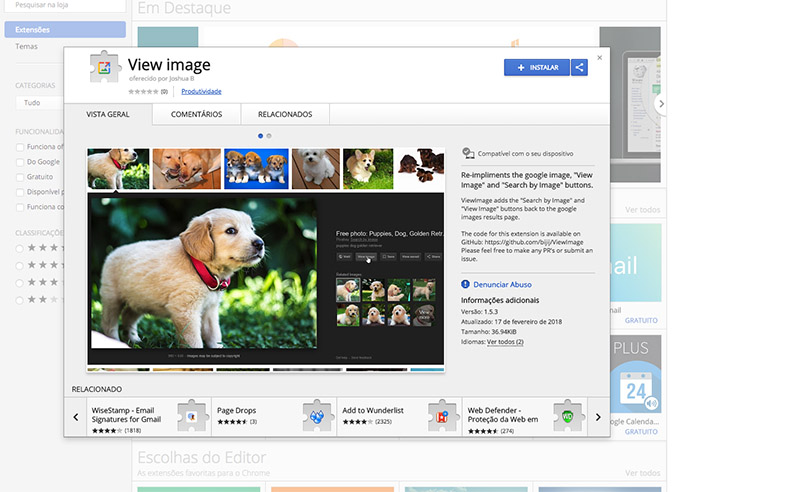The height and width of the screenshot is (492, 800).
Task: Select the second carousel dot indicator
Action: coord(269,136)
